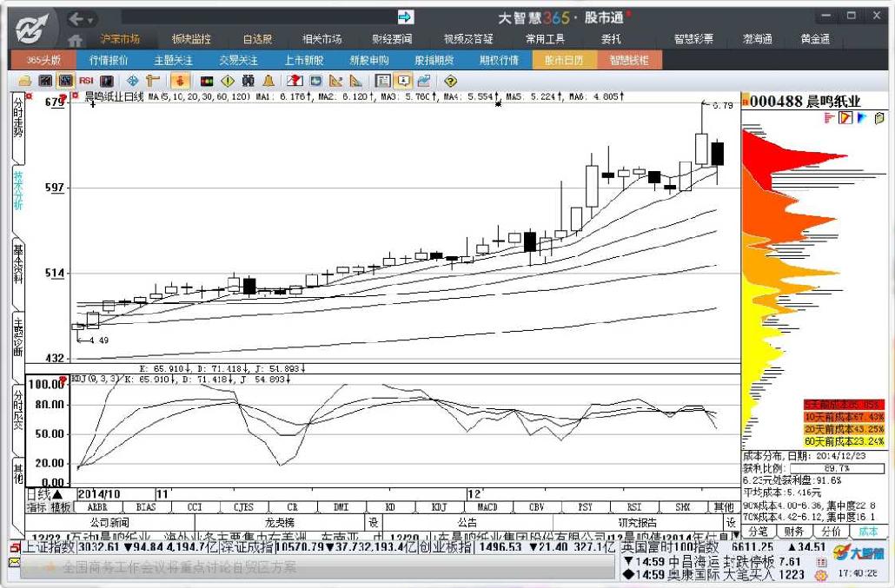Click the blue monitor screen icon

click(x=315, y=81)
